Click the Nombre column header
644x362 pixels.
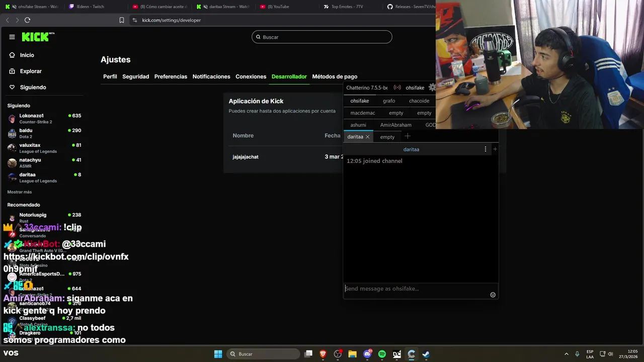click(243, 136)
